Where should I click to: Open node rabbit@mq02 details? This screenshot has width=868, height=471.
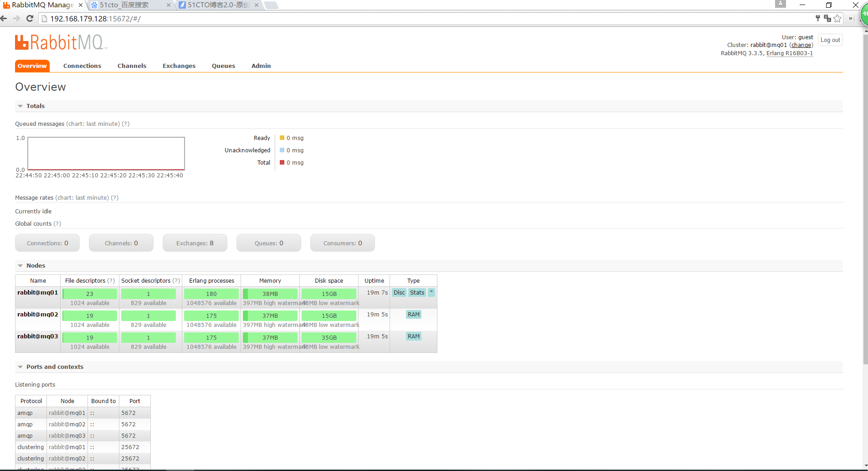pyautogui.click(x=38, y=314)
